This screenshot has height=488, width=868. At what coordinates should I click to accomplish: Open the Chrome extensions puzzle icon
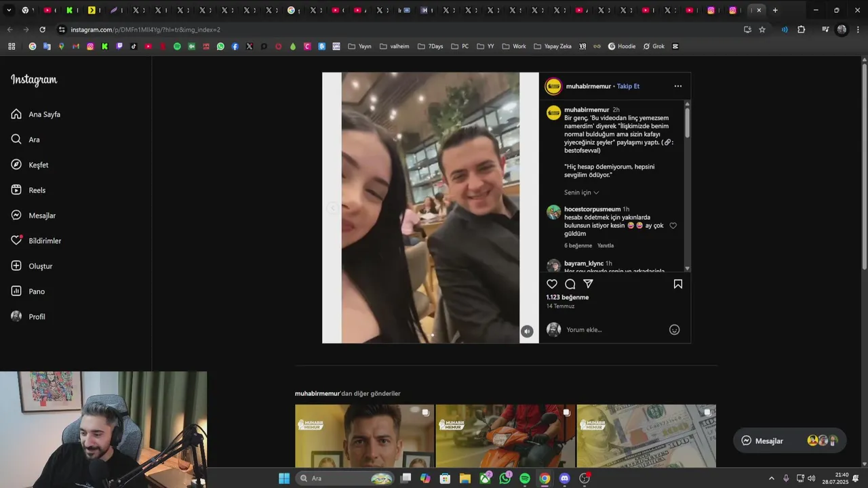click(x=801, y=30)
